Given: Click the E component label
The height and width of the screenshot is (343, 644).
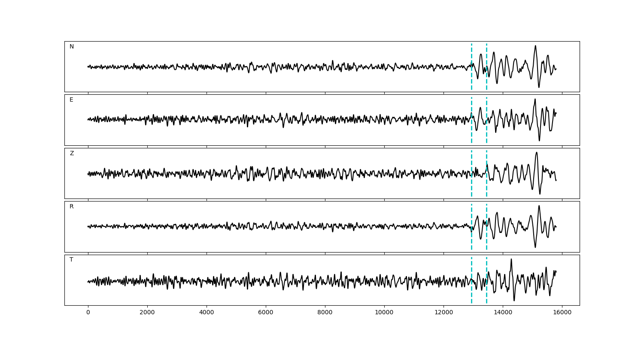Looking at the screenshot, I should point(71,100).
